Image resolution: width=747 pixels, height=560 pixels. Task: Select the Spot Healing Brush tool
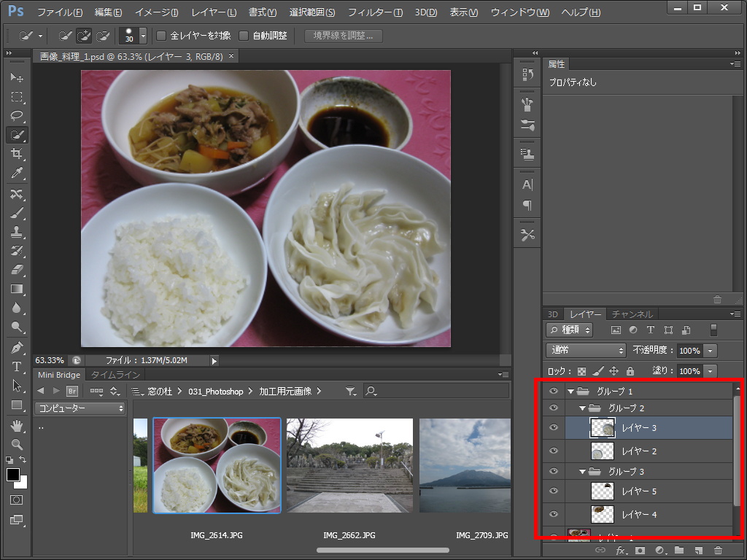17,194
